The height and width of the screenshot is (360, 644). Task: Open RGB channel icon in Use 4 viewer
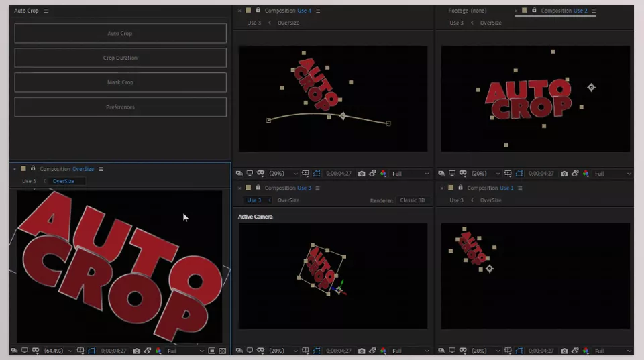383,174
